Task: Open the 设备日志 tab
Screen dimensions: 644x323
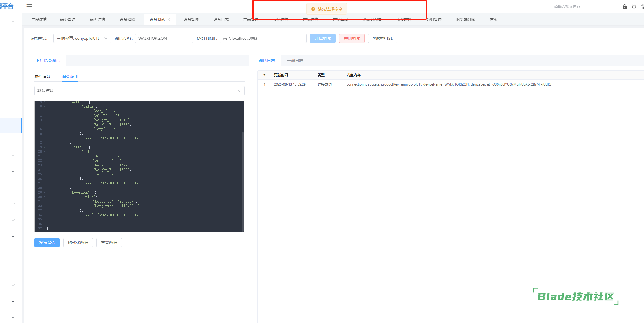Action: [x=221, y=19]
